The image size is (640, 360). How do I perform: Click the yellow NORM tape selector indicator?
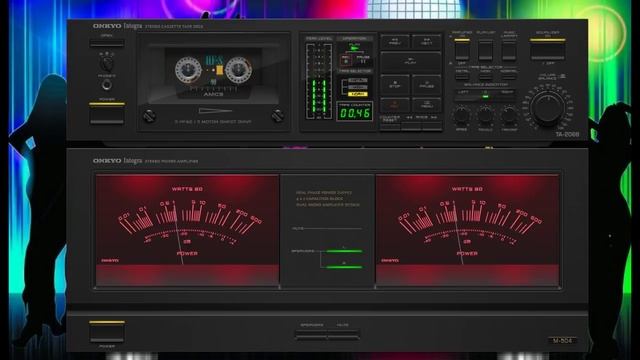(358, 94)
